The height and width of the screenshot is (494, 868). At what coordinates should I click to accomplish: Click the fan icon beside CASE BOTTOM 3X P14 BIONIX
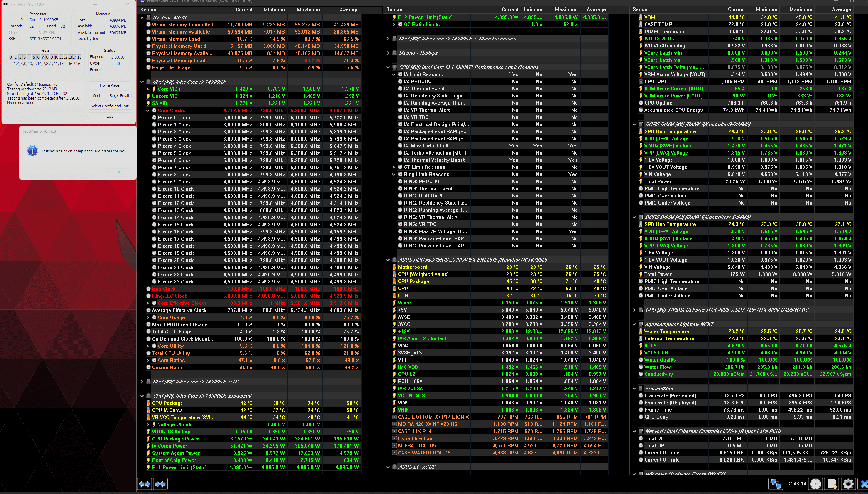point(395,417)
